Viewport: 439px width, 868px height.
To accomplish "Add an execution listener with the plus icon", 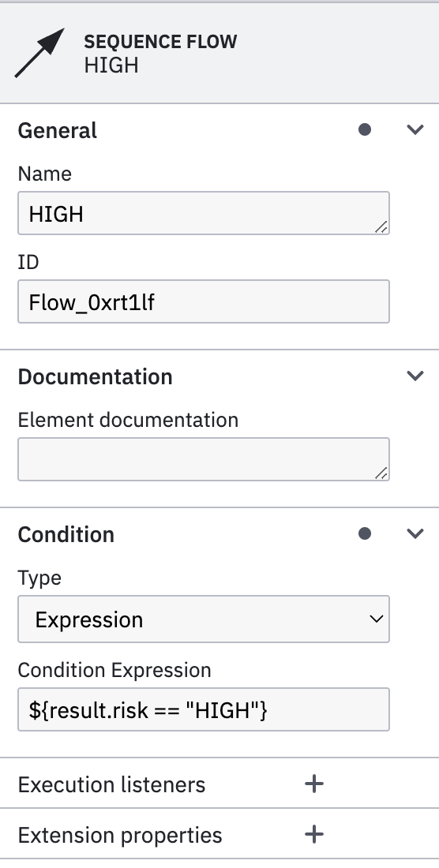I will (x=314, y=784).
